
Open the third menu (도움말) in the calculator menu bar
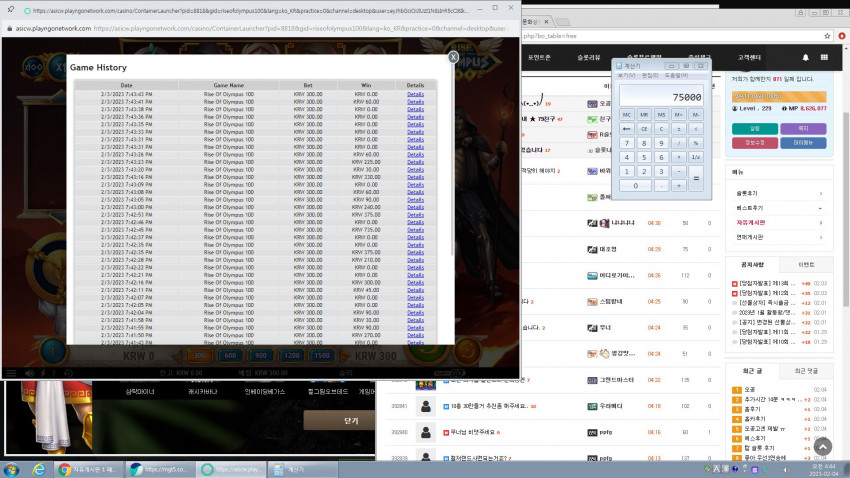(x=676, y=75)
